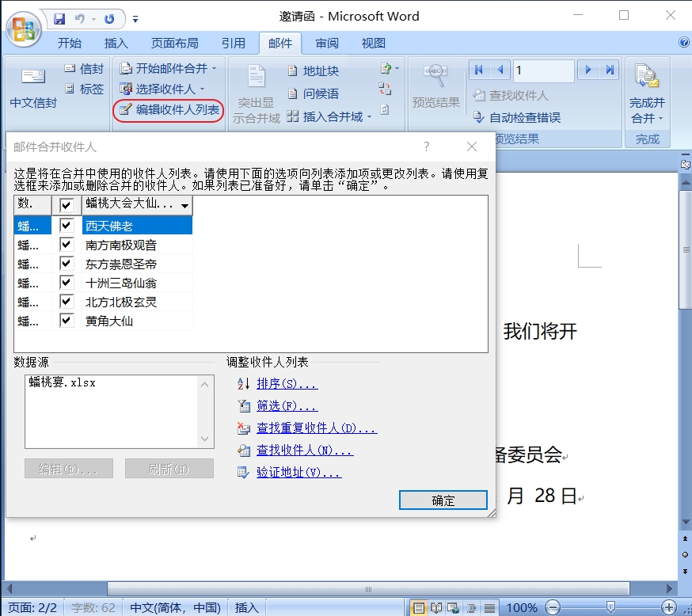Toggle the select-all checkbox in column header
Viewport: 692px width, 616px height.
pos(67,206)
